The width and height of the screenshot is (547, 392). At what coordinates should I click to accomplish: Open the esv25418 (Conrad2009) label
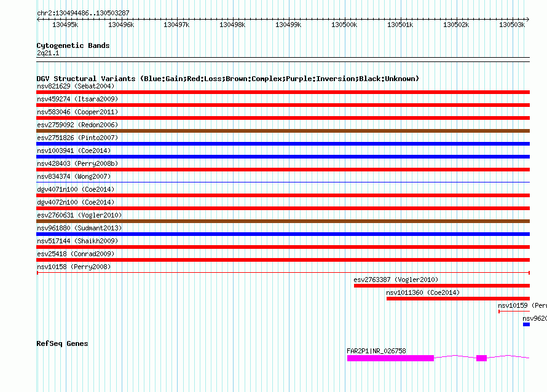pyautogui.click(x=76, y=254)
